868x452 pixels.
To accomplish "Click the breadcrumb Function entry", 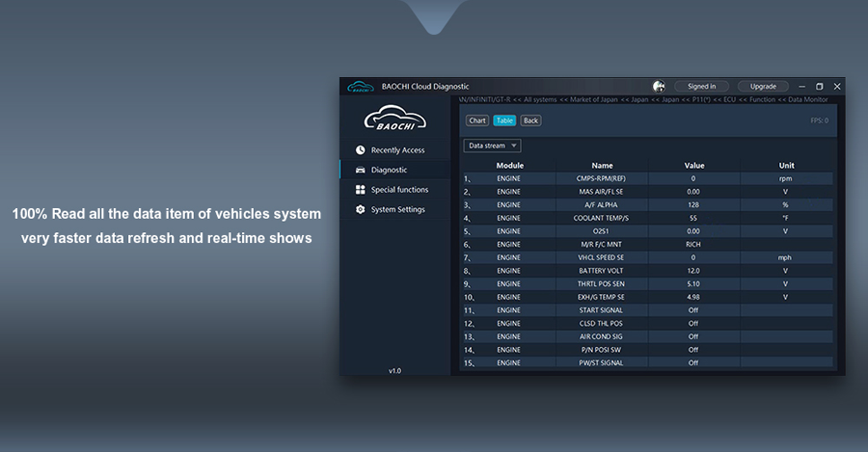I will click(762, 99).
